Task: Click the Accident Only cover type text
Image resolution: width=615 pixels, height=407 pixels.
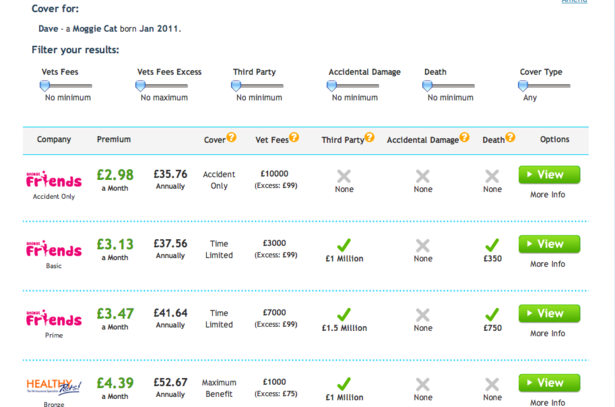Action: coord(219,180)
